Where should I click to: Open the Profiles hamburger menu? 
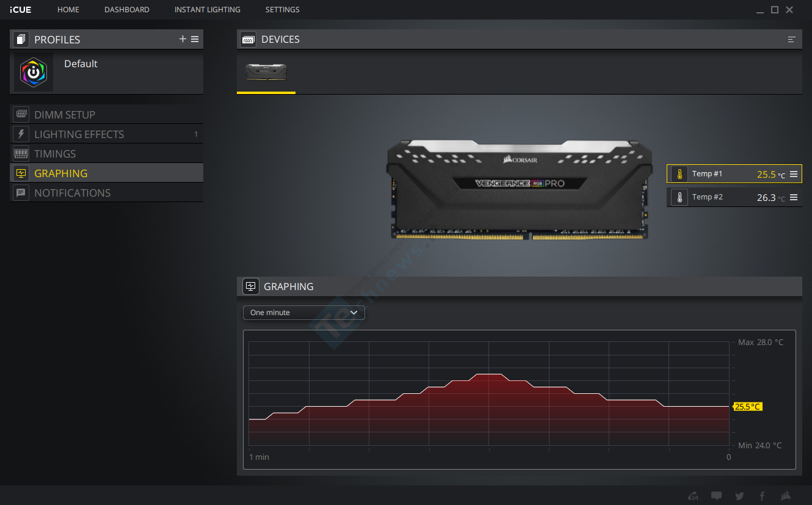[x=195, y=39]
